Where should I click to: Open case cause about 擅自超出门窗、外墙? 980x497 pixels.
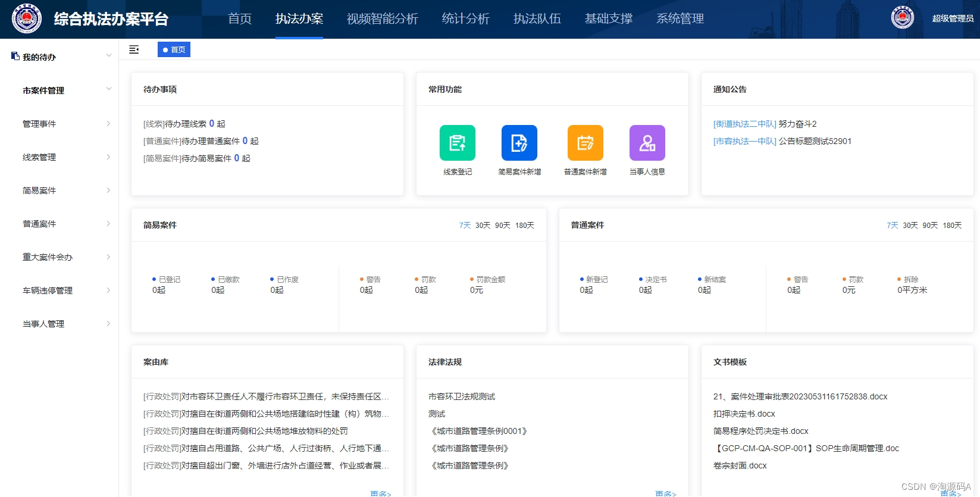click(x=266, y=465)
